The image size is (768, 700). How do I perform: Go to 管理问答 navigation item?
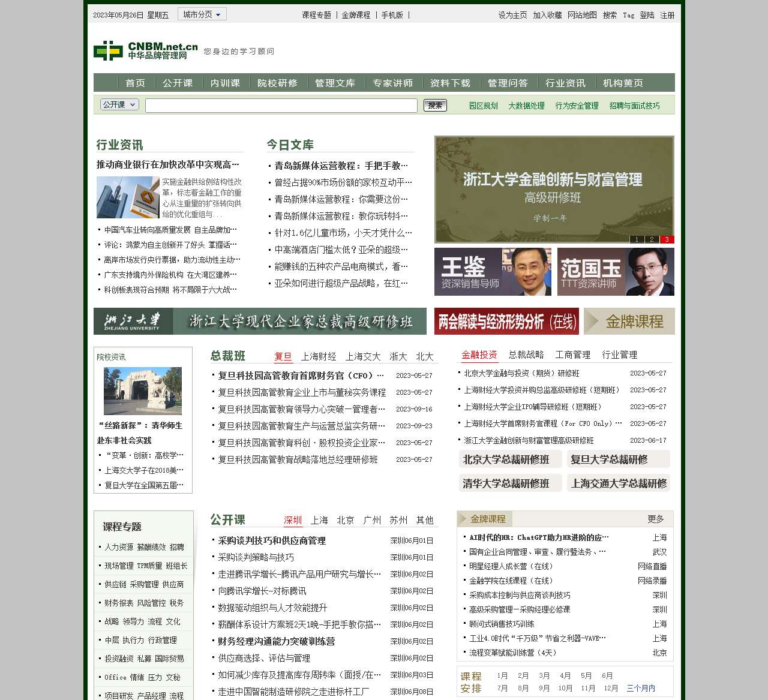(x=508, y=83)
